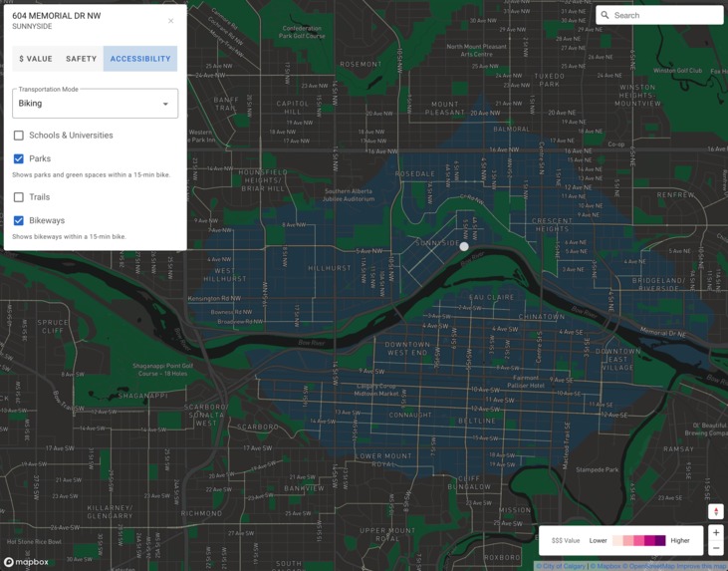Click the DOWNTOWN WEST END label
The width and height of the screenshot is (728, 571).
[407, 349]
